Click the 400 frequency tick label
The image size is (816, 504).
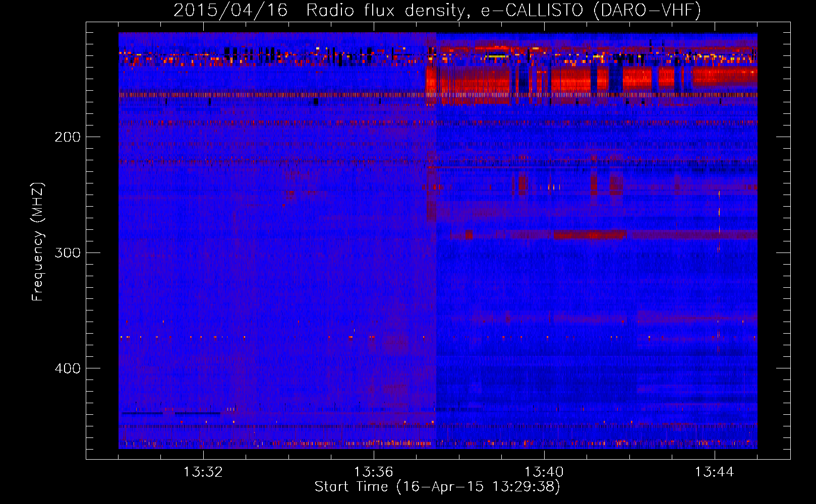coord(68,368)
